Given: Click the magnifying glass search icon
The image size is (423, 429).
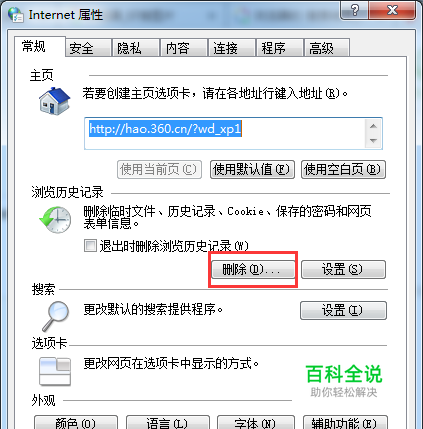Looking at the screenshot, I should tap(56, 316).
